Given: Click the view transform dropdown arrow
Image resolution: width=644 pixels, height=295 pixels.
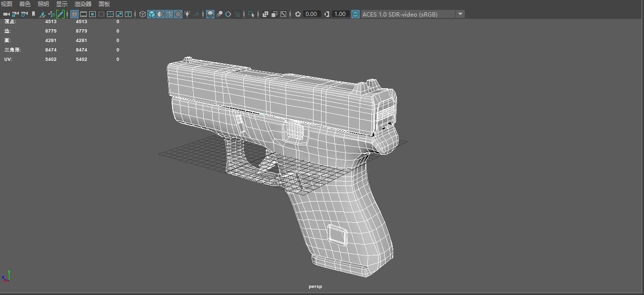Looking at the screenshot, I should [x=460, y=14].
